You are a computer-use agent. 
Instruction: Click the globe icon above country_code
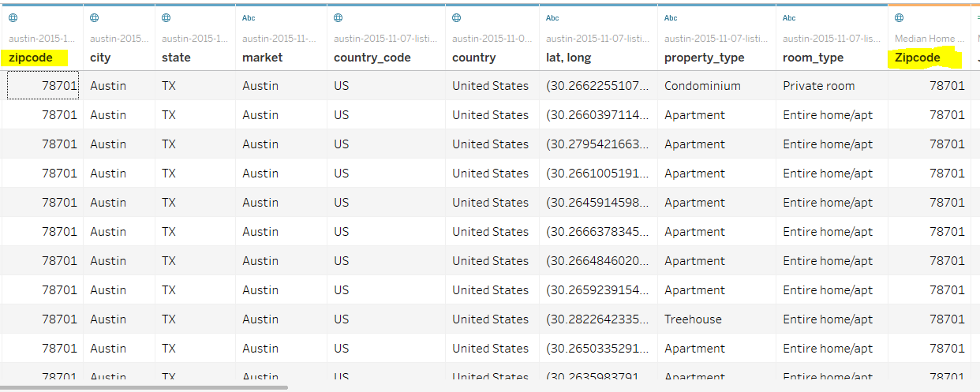339,17
